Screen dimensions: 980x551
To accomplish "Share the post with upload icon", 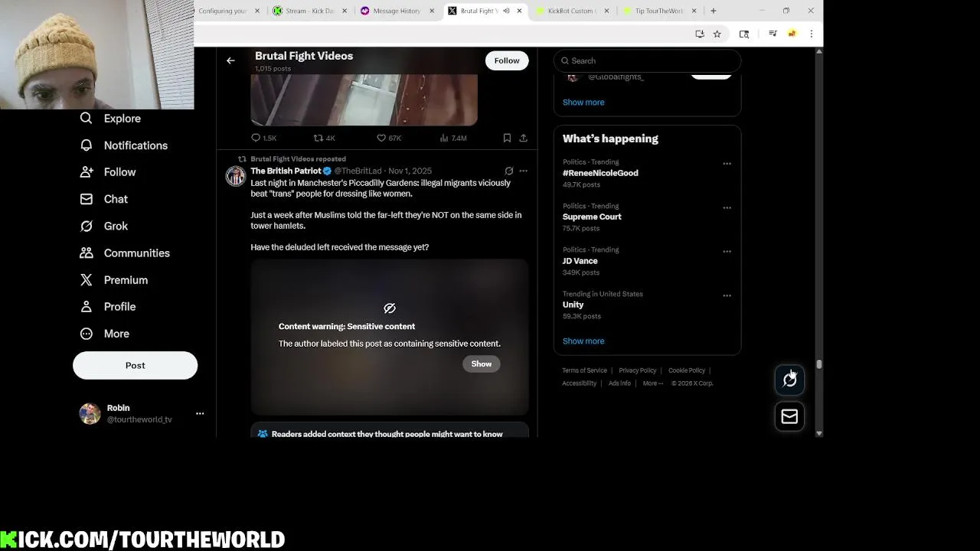I will tap(524, 138).
